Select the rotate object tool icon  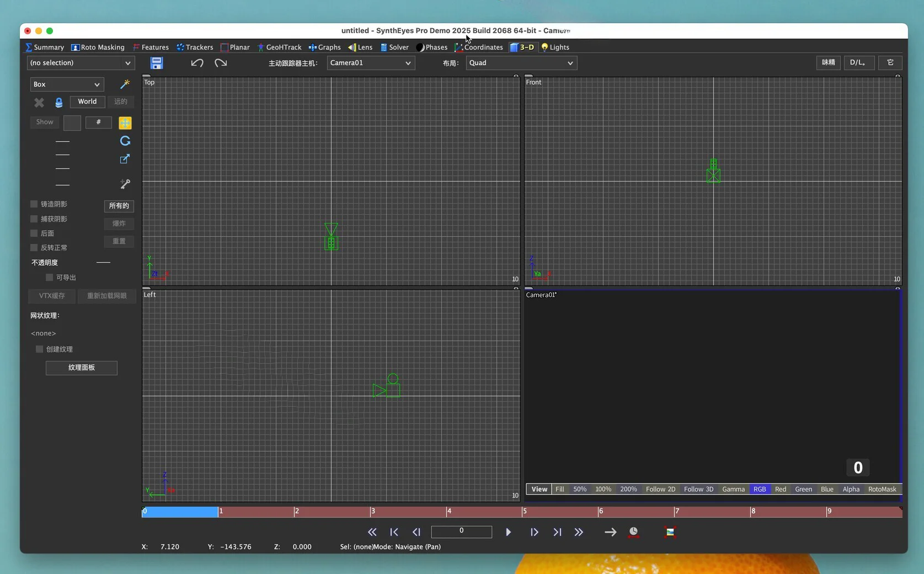point(125,141)
